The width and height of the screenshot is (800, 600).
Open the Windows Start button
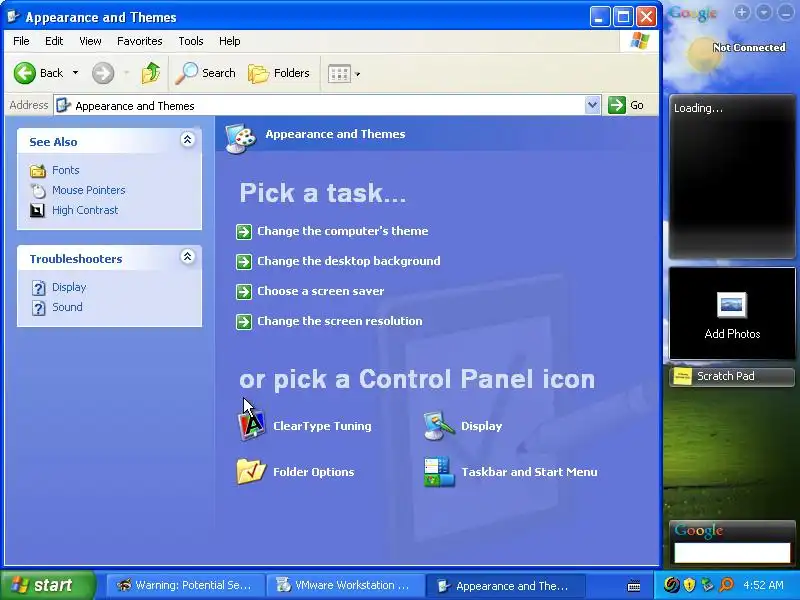click(48, 585)
